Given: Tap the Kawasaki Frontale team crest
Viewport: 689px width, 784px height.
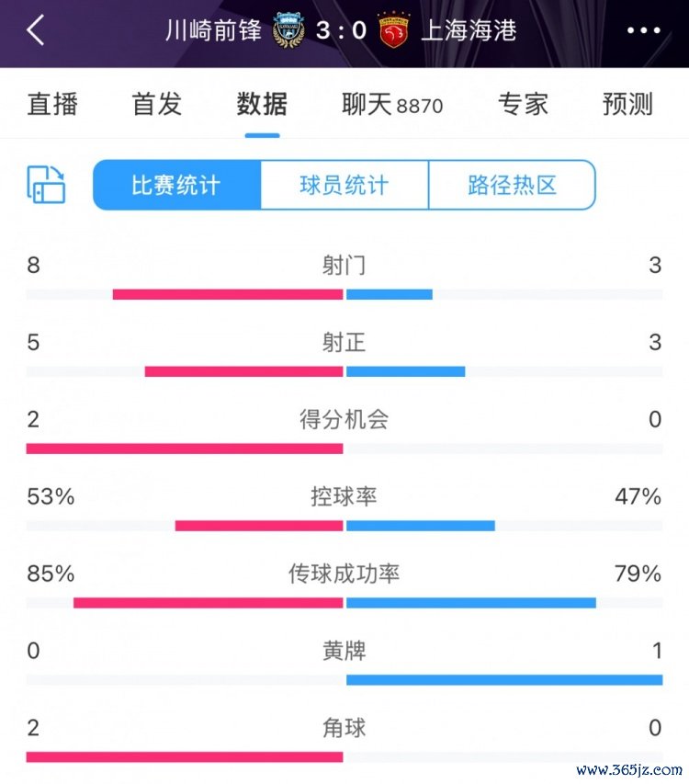Looking at the screenshot, I should pos(288,30).
